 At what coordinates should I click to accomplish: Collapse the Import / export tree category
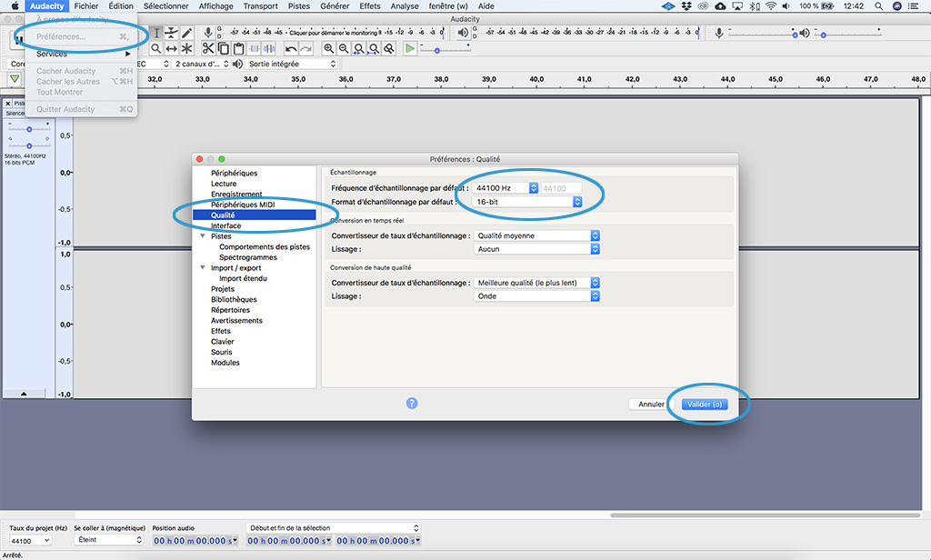coord(203,268)
